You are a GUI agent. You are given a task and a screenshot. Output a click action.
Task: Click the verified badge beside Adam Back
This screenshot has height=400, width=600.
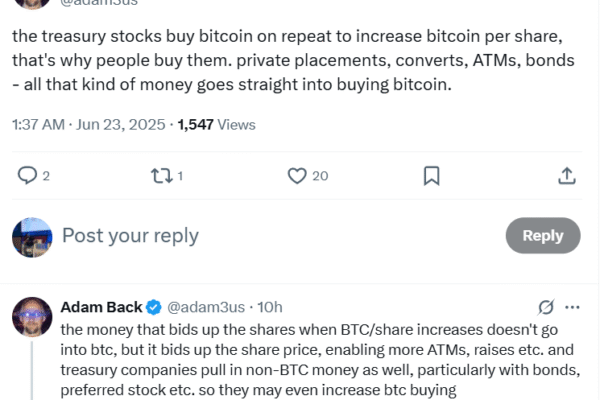155,307
